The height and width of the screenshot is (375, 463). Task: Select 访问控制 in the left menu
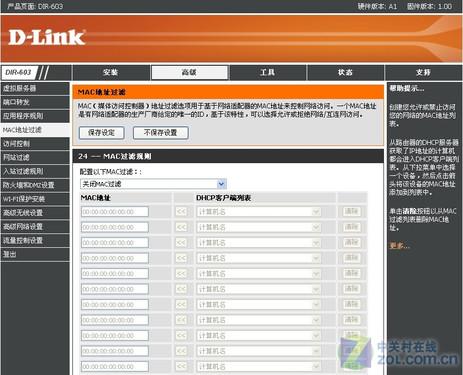(x=35, y=144)
